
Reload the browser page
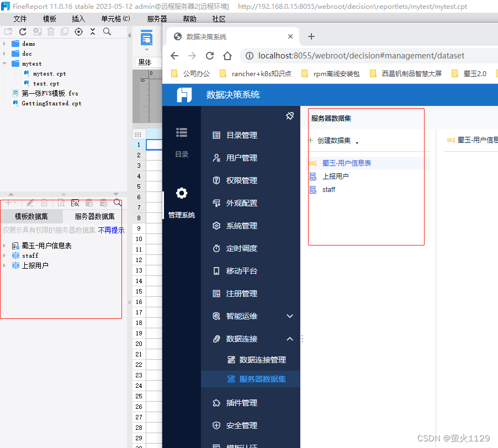tap(210, 56)
